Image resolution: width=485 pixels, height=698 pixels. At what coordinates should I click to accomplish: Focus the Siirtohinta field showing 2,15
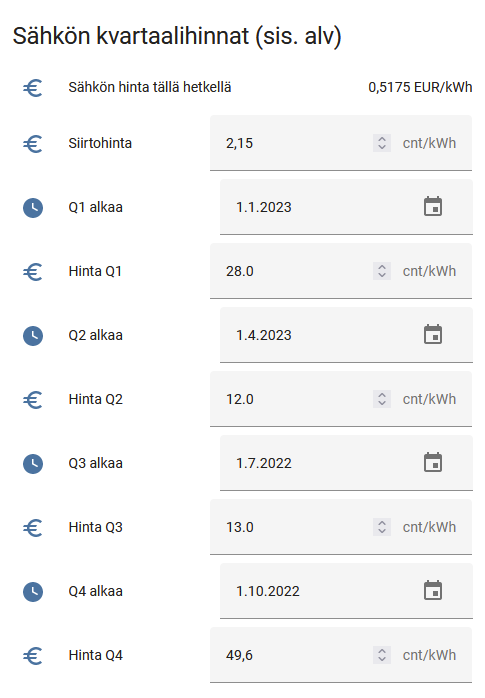(341, 143)
